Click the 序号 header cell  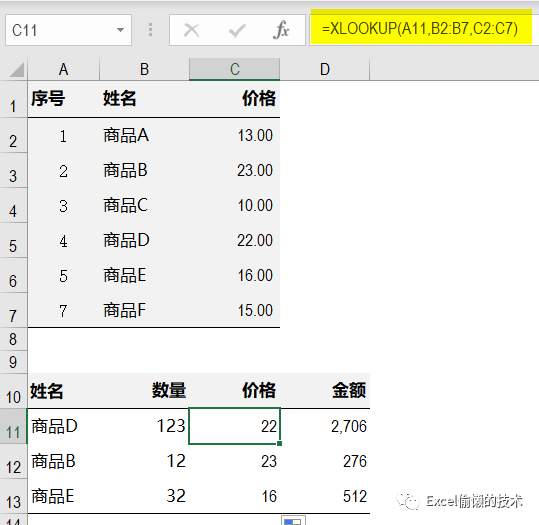coord(64,100)
